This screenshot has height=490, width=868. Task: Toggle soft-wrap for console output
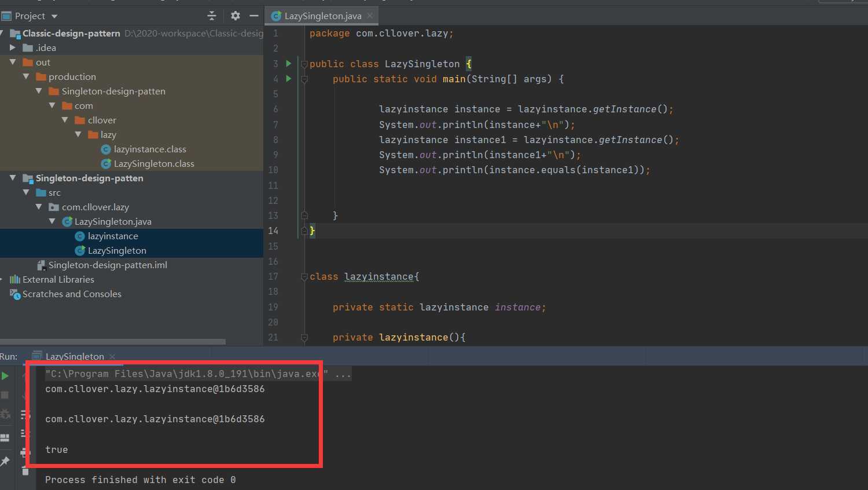click(25, 414)
